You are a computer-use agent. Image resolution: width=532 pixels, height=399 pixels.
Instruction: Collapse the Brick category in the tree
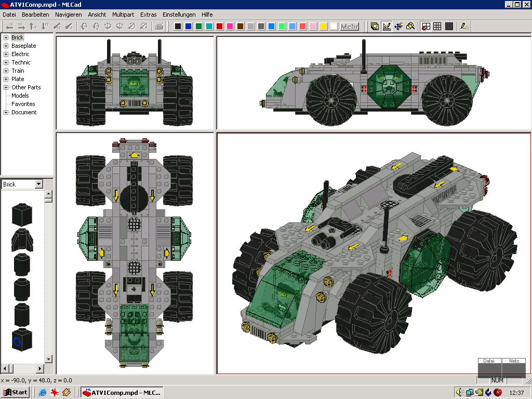pos(5,37)
